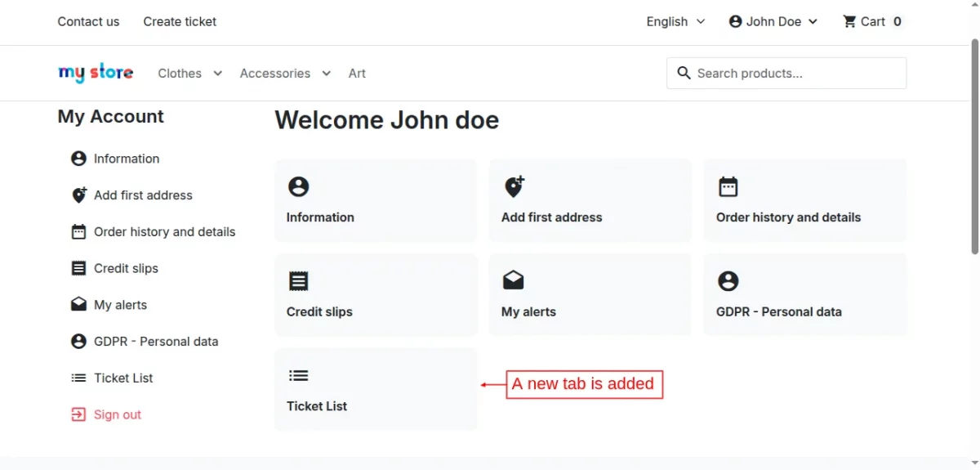Click the user avatar icon next to John Doe
The image size is (980, 470).
pos(735,21)
